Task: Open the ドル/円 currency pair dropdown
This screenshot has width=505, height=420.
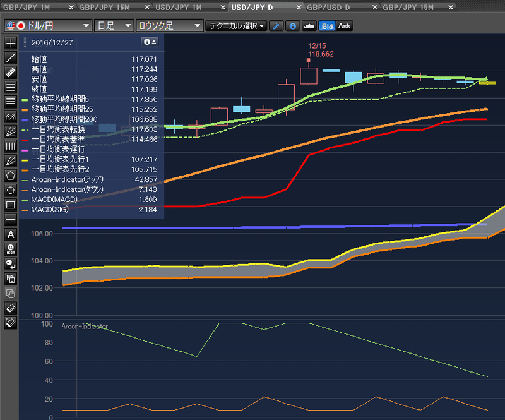Action: pos(49,25)
